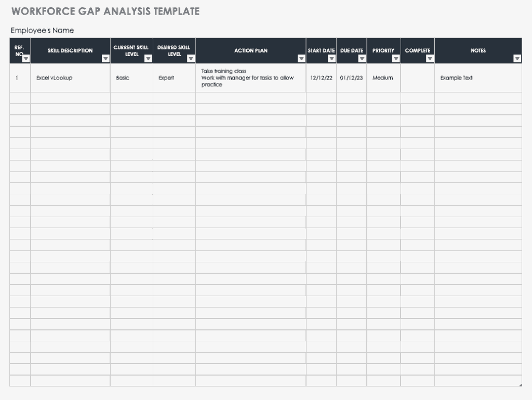Select the Example Text notes cell
532x400 pixels.
coord(478,78)
